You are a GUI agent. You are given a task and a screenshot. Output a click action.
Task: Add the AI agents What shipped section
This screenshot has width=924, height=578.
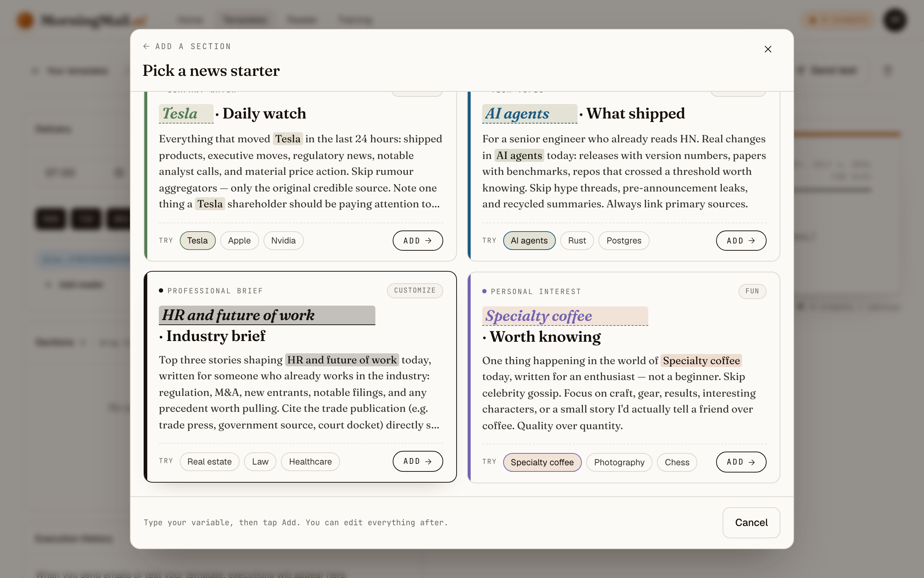741,241
